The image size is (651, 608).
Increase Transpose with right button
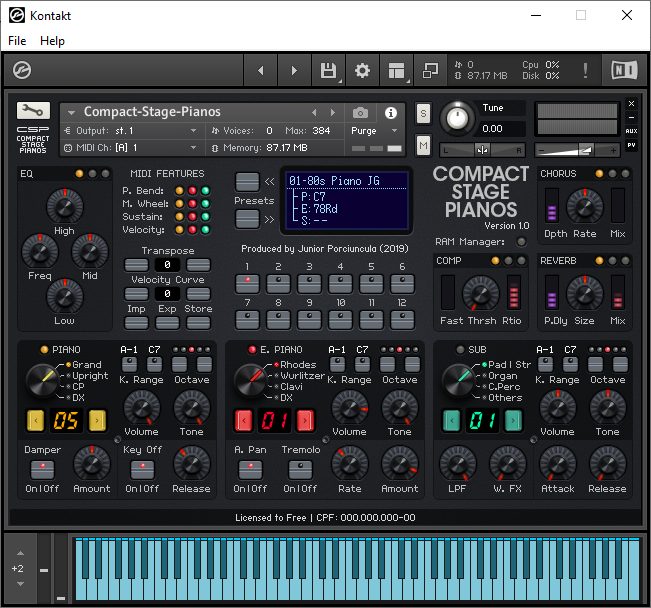[x=198, y=265]
